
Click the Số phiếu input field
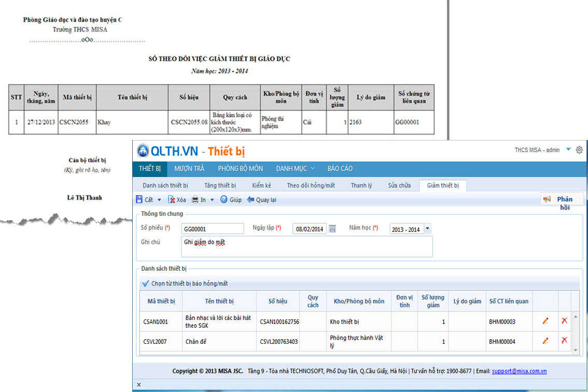212,229
